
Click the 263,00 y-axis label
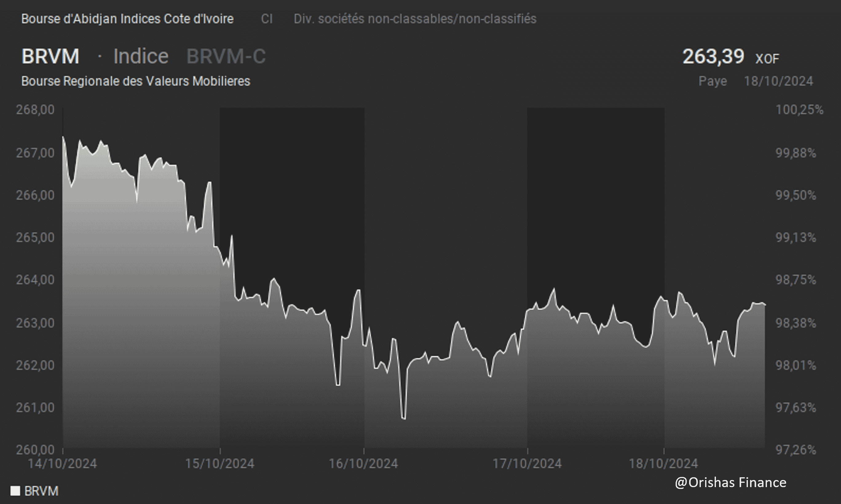click(x=35, y=323)
